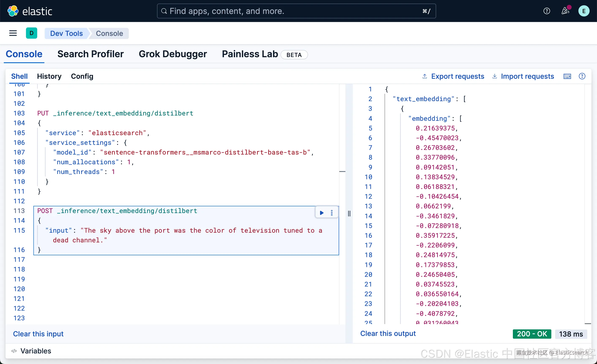Switch to the Search Profiler tab
The image size is (597, 364).
(x=90, y=54)
